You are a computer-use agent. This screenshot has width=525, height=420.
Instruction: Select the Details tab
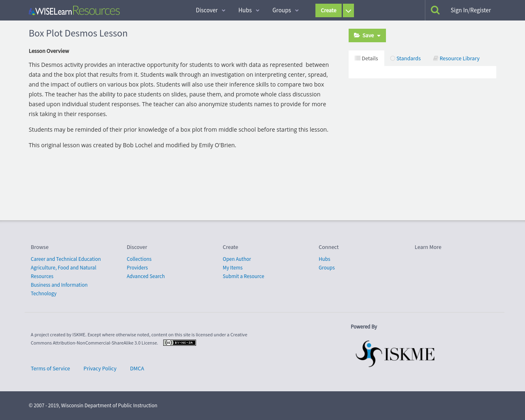pos(366,58)
